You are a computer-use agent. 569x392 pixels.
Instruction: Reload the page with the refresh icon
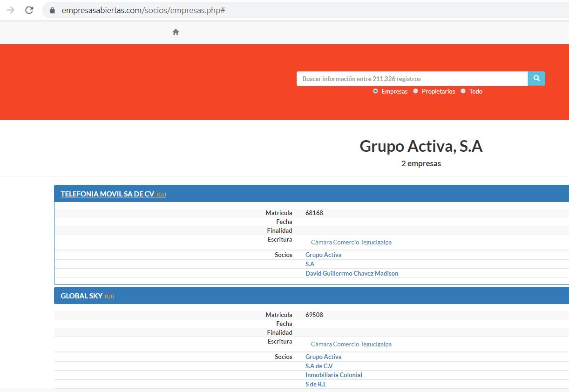[29, 10]
